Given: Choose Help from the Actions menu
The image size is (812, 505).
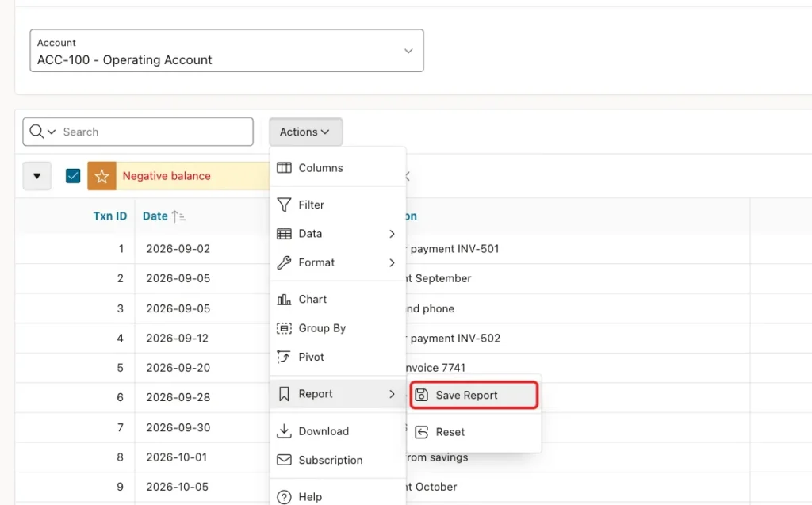Looking at the screenshot, I should click(338, 496).
